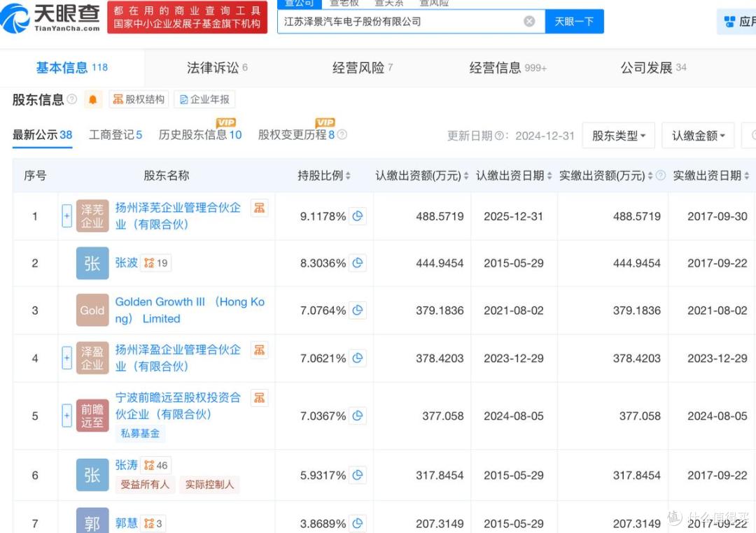Viewport: 756px width, 533px height.
Task: Click pie chart icon beside 9.1178%
Action: (357, 216)
